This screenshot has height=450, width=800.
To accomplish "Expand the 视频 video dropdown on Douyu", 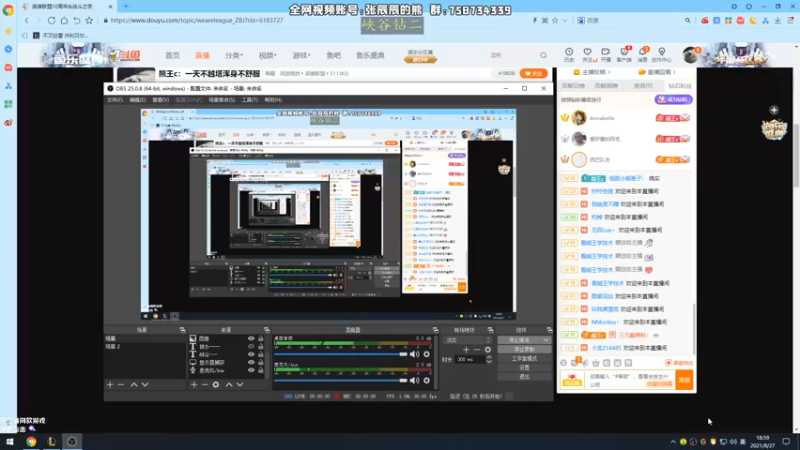I will tap(267, 55).
